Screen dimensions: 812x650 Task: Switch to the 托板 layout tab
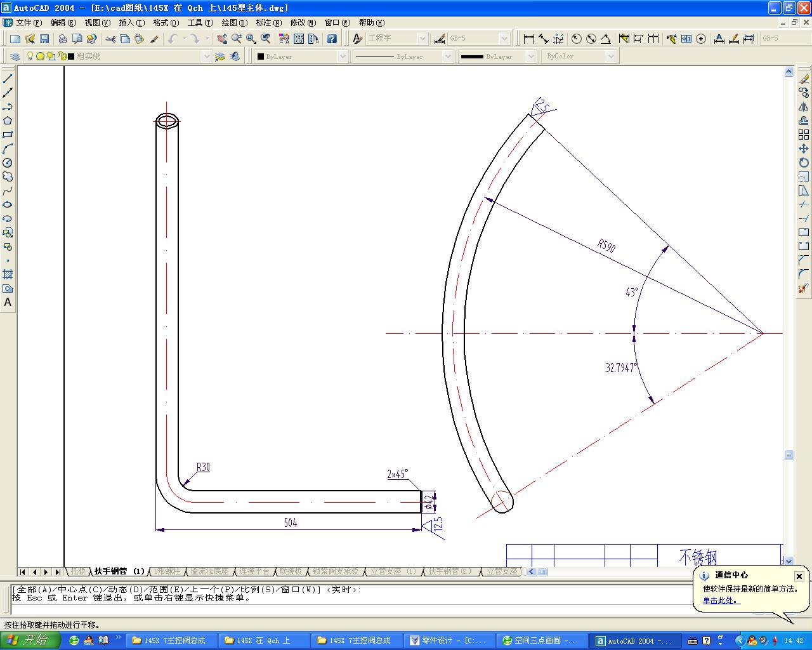(x=78, y=571)
